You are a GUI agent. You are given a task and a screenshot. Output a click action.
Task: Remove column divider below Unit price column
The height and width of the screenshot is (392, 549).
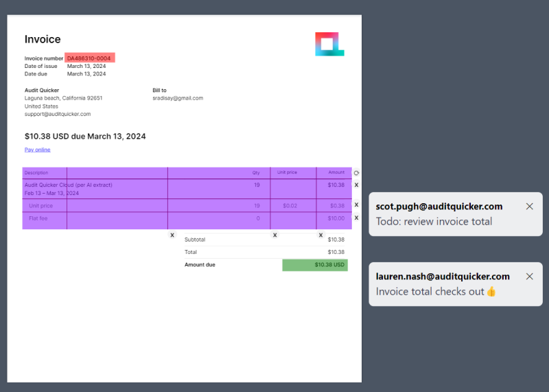point(320,235)
